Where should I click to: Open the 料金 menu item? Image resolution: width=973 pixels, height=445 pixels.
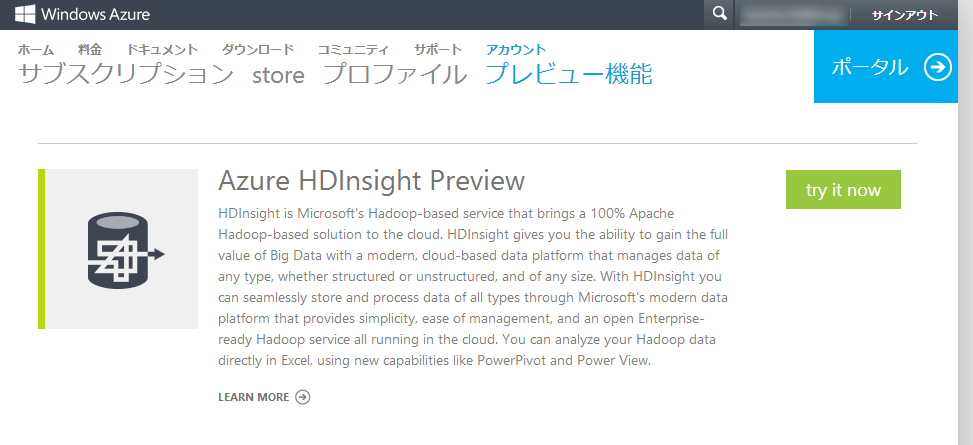click(90, 49)
